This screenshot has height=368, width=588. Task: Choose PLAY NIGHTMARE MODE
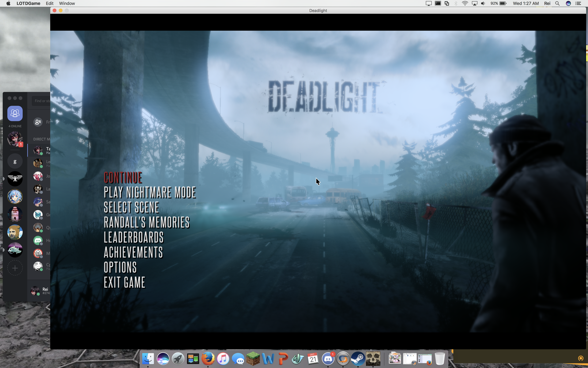pos(150,193)
